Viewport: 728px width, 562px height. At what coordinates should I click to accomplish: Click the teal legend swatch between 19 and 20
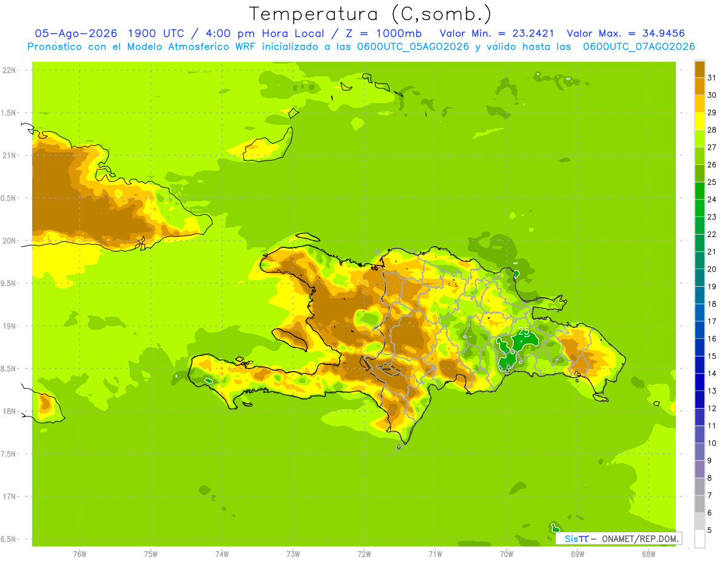coord(699,278)
